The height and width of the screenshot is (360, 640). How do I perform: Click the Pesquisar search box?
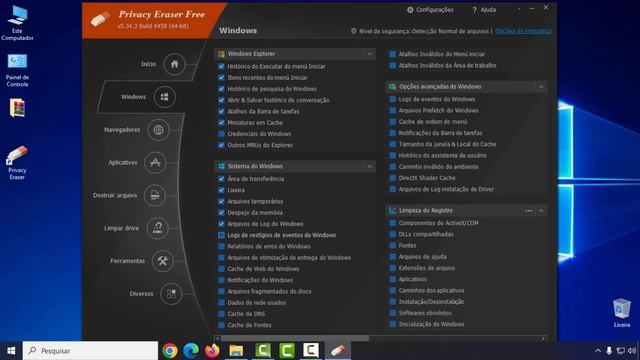click(90, 351)
